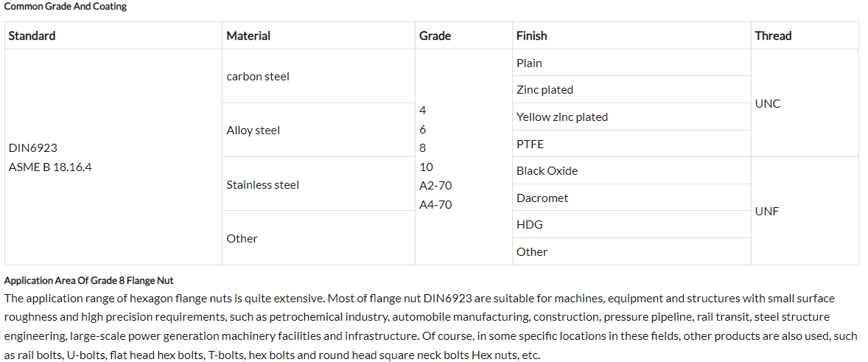Click the "Alloy steel" material cell

[253, 130]
